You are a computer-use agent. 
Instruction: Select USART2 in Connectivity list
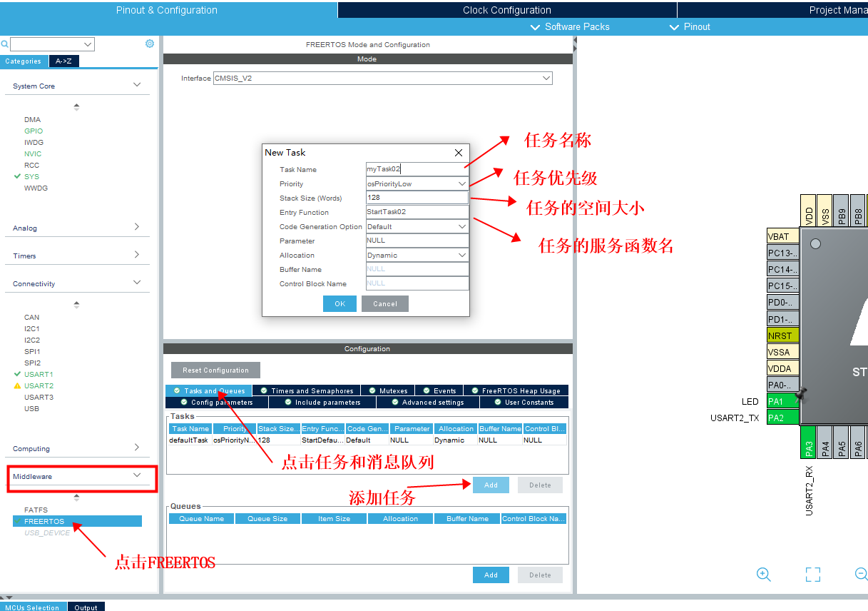click(39, 385)
